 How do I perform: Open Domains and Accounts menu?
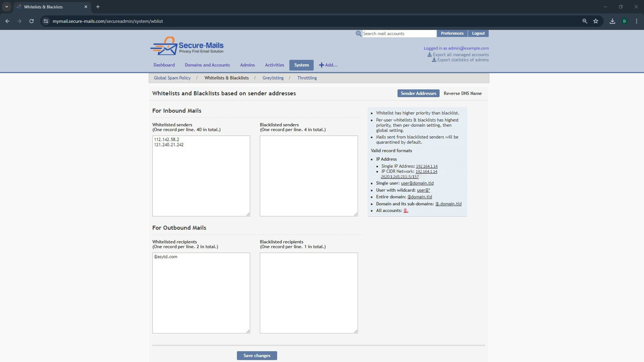point(207,65)
